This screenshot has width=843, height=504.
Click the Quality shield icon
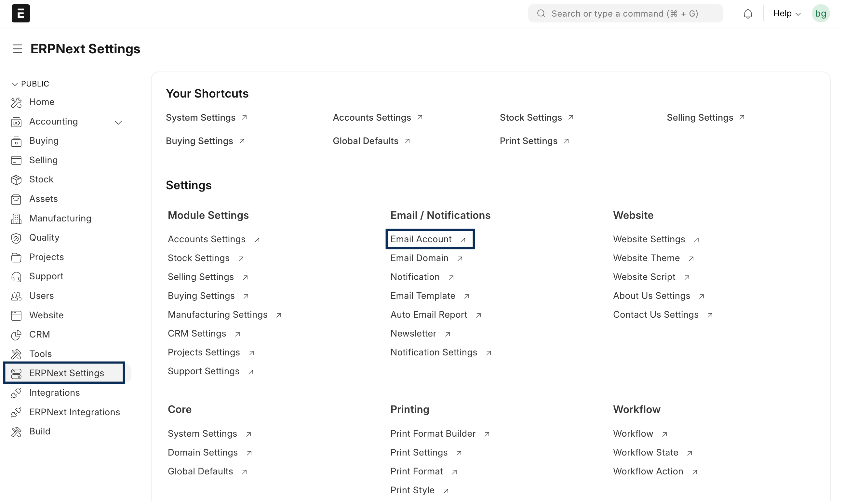pyautogui.click(x=16, y=238)
